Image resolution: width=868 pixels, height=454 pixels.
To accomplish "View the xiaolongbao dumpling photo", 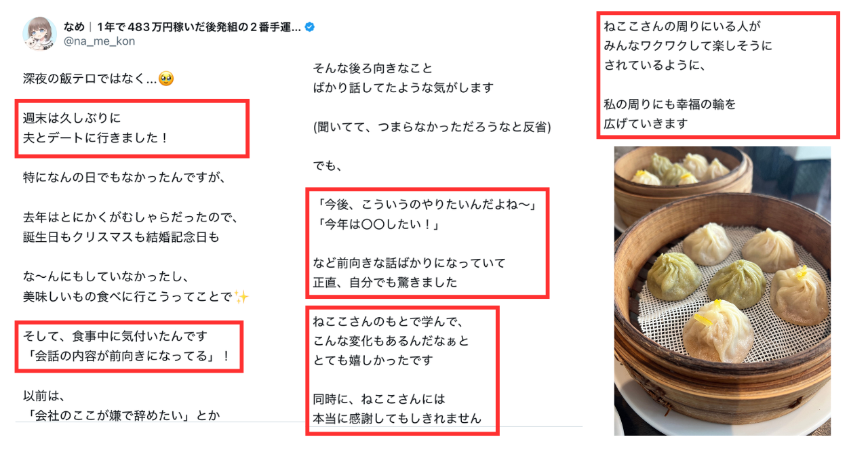I will [722, 291].
